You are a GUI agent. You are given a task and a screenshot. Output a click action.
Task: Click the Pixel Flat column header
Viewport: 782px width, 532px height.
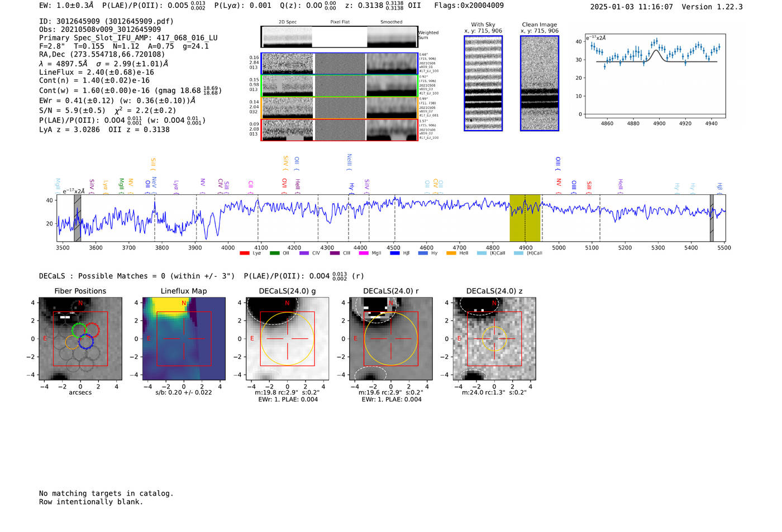(x=340, y=22)
